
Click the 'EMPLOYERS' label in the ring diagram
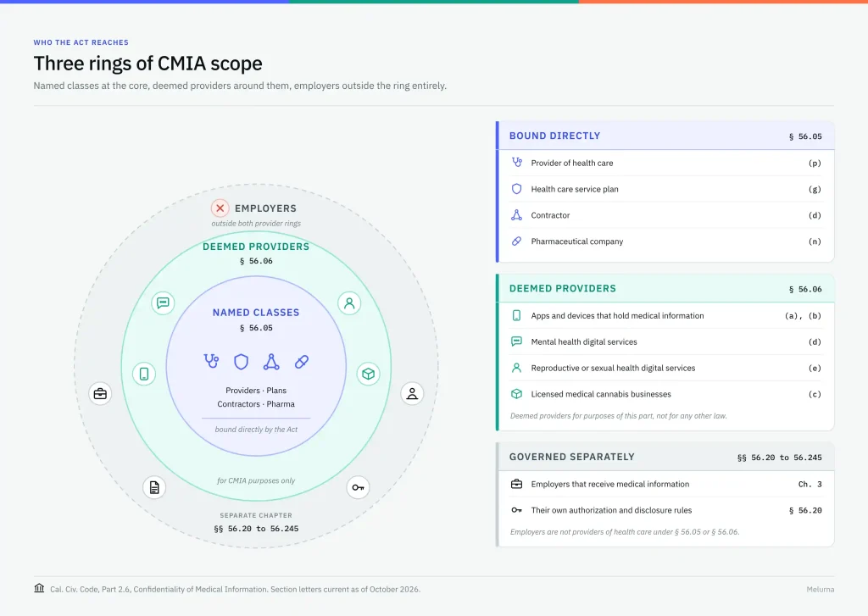point(265,208)
